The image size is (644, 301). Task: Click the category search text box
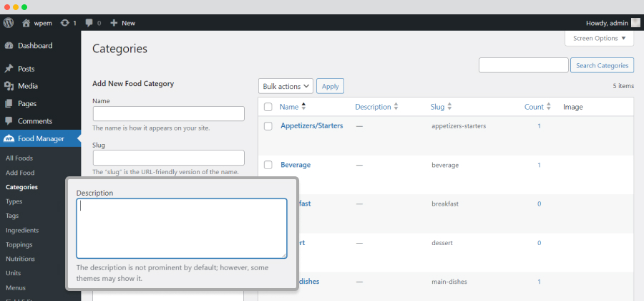click(x=524, y=65)
